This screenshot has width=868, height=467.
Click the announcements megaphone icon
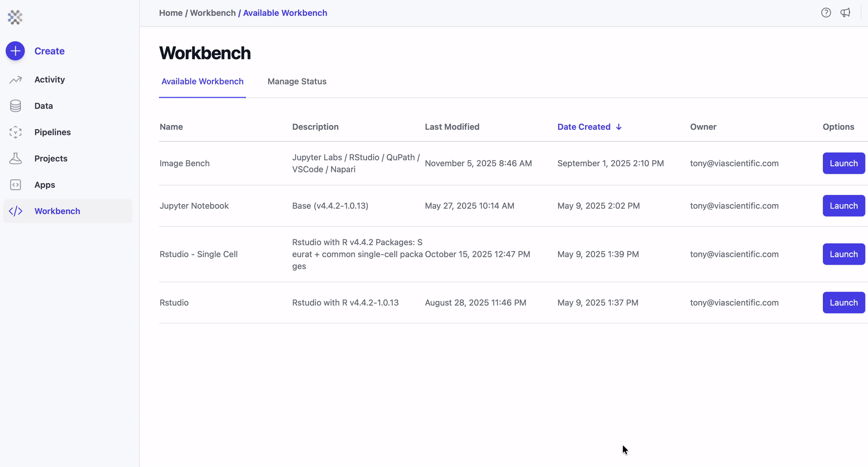[845, 13]
